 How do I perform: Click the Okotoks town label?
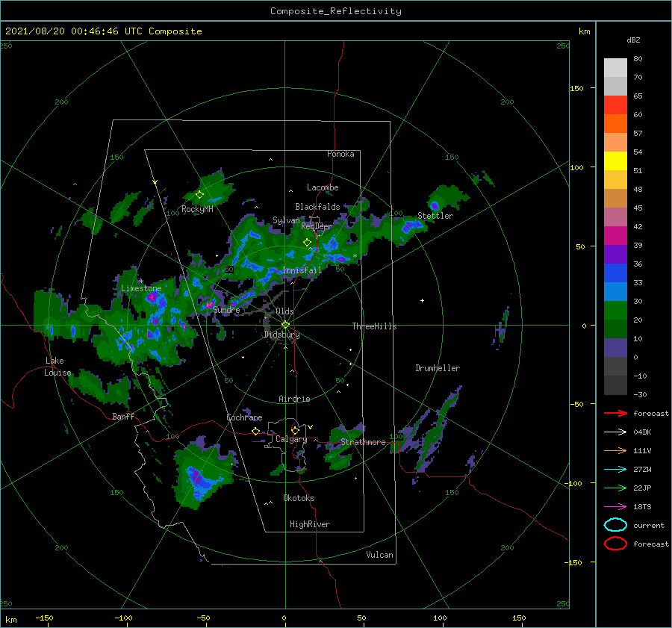[x=299, y=498]
